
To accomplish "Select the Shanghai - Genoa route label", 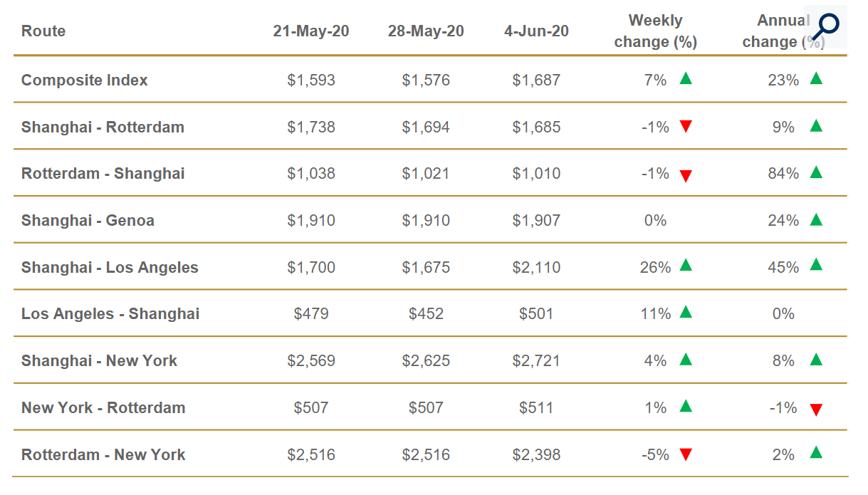I will point(88,221).
